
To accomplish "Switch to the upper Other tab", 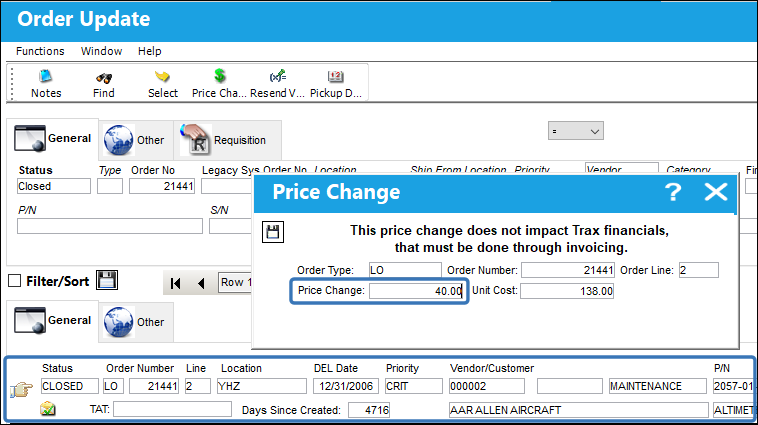I will click(135, 140).
